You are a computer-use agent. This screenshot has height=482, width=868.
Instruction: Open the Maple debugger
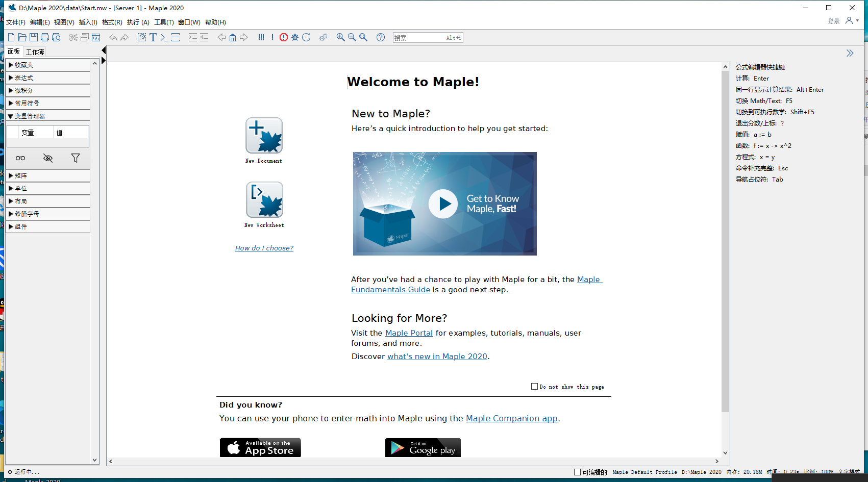[295, 37]
